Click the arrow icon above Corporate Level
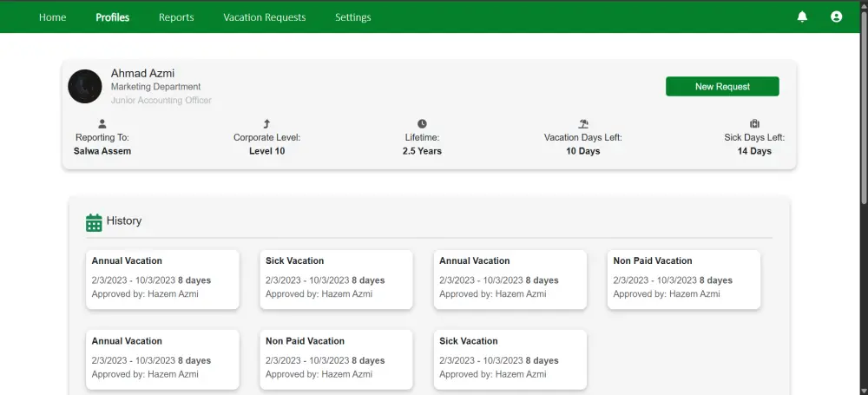 266,124
